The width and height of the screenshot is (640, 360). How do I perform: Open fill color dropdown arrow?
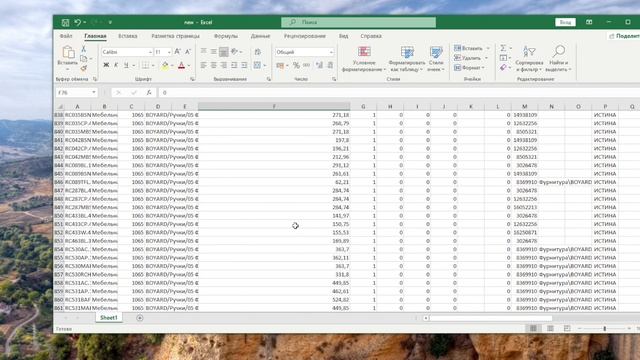(172, 65)
